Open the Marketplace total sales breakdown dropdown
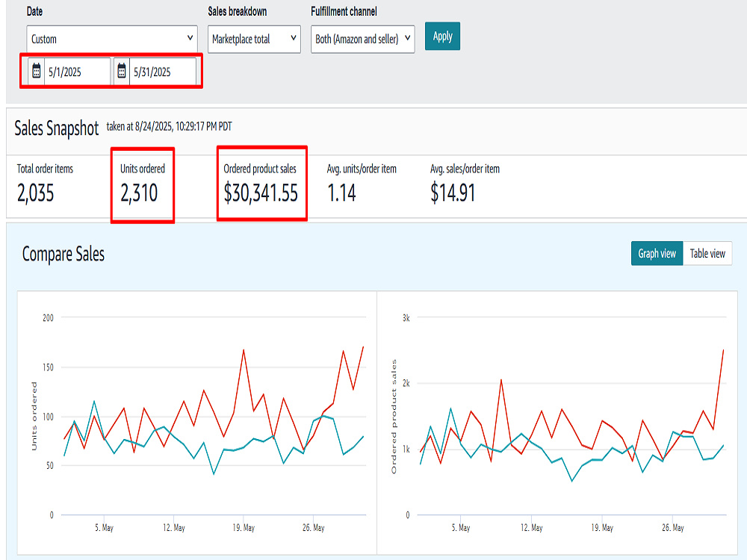Screen dimensions: 747x560 (x=254, y=39)
